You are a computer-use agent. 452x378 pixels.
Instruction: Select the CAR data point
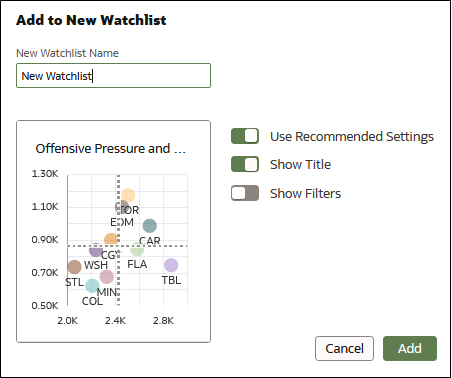tap(150, 226)
